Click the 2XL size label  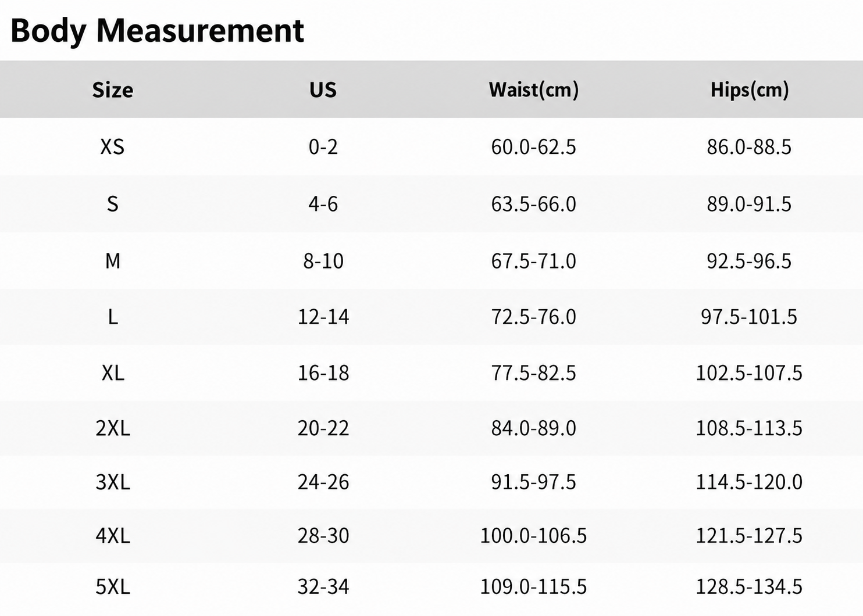(113, 428)
